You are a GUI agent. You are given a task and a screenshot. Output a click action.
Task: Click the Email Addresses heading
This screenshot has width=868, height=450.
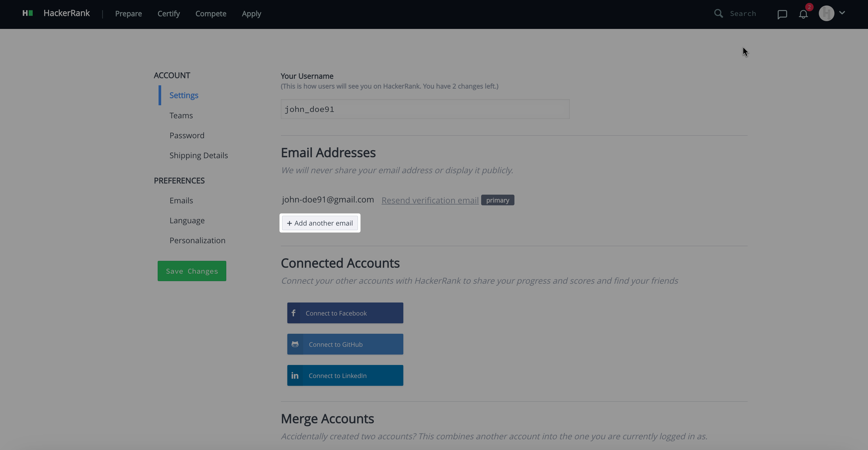click(328, 153)
